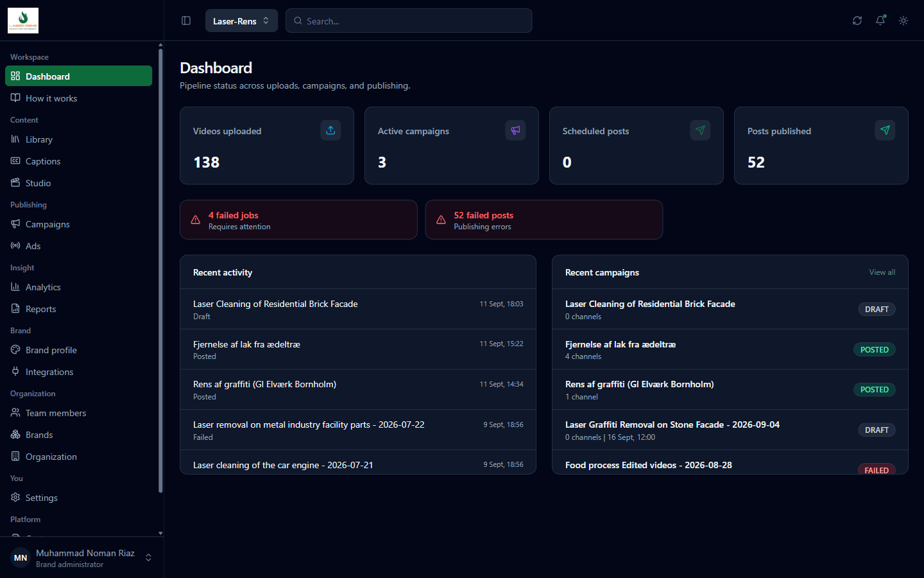Open Campaigns in the sidebar
The height and width of the screenshot is (578, 924).
pos(78,224)
